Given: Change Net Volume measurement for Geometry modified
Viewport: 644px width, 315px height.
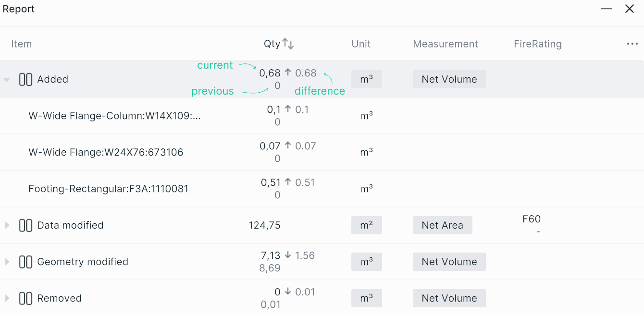Looking at the screenshot, I should point(449,262).
